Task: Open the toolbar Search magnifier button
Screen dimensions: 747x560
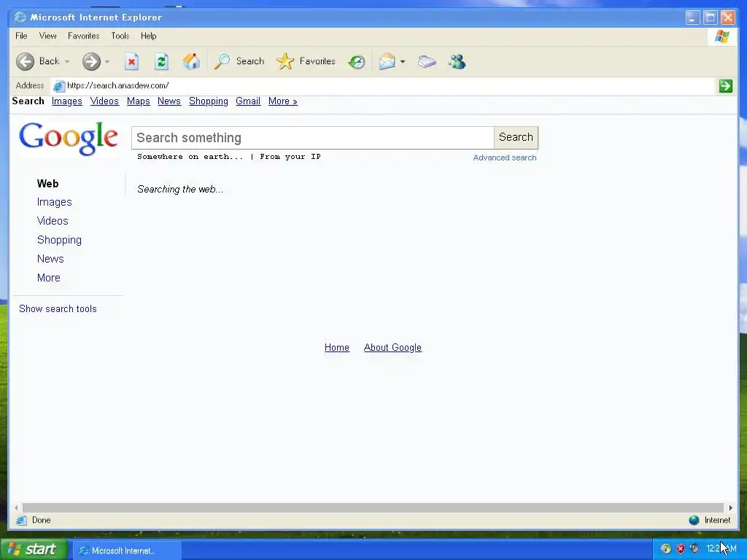Action: [x=239, y=61]
